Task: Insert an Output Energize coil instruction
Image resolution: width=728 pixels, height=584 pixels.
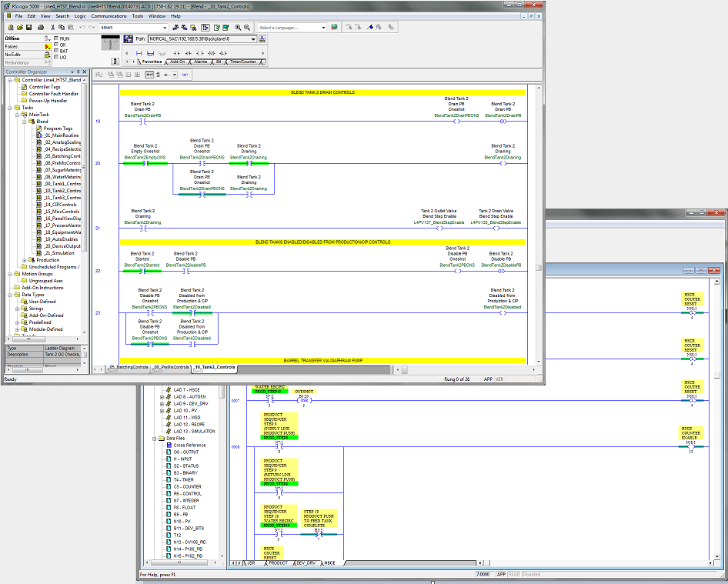Action: (199, 53)
